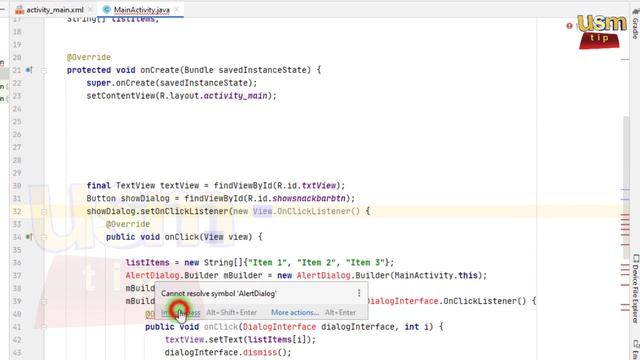Click 'activity_main' in setContentView line
This screenshot has height=360, width=640.
coord(235,96)
